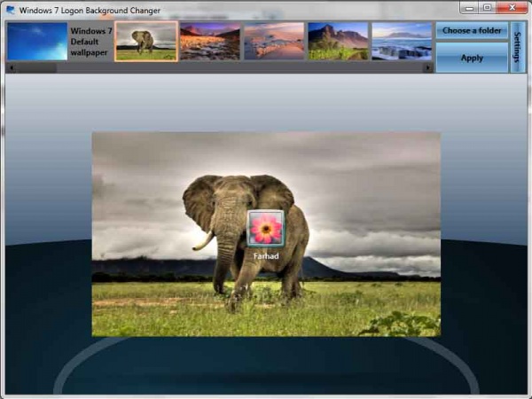Choose the red desert sunset thumbnail
532x399 pixels.
coord(210,42)
